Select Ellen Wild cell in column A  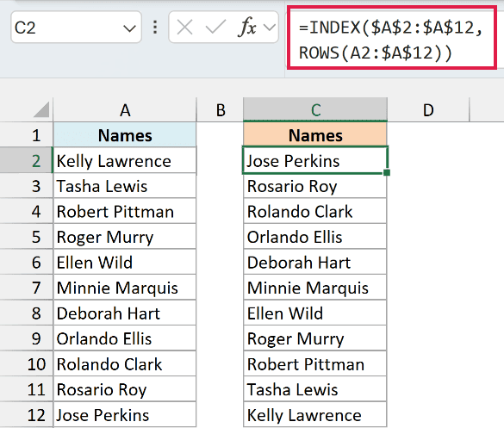pos(125,262)
